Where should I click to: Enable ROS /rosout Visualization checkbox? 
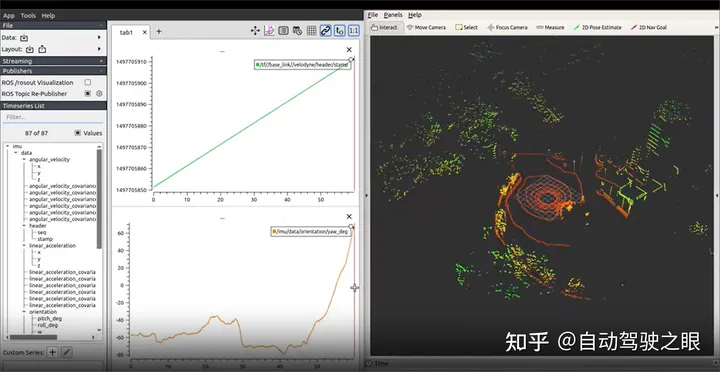(x=88, y=83)
